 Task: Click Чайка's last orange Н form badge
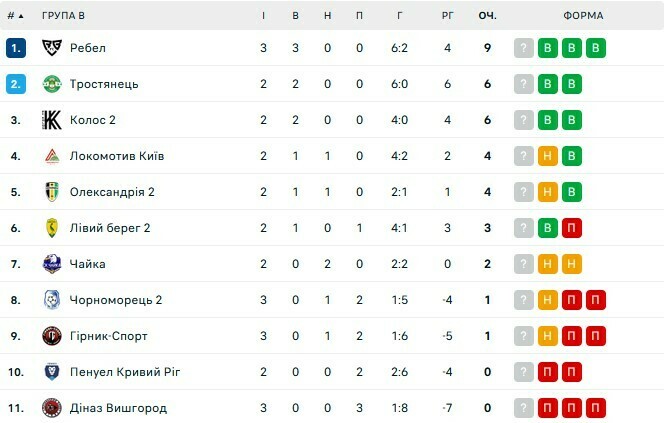point(572,264)
